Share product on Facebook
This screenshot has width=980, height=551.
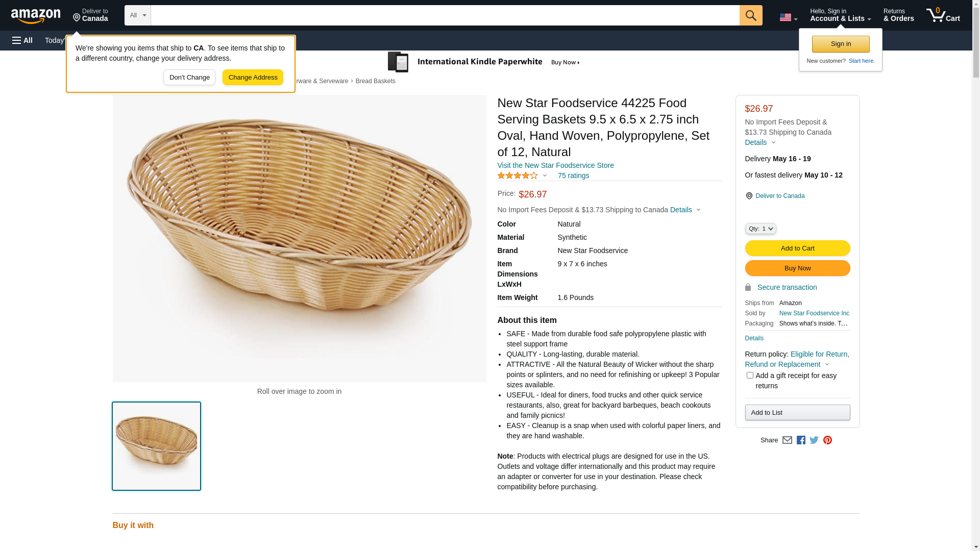[801, 440]
